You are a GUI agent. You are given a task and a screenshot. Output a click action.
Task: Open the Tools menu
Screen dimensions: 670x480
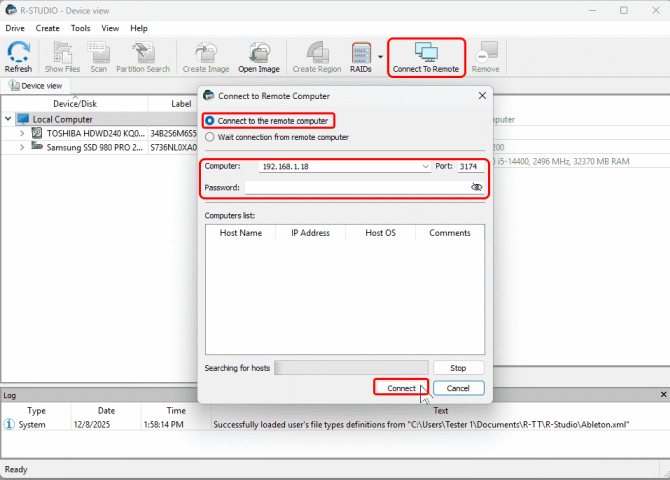[80, 29]
